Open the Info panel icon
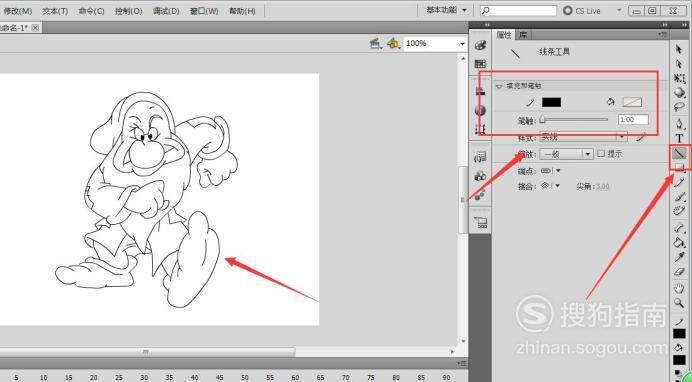 pos(480,110)
